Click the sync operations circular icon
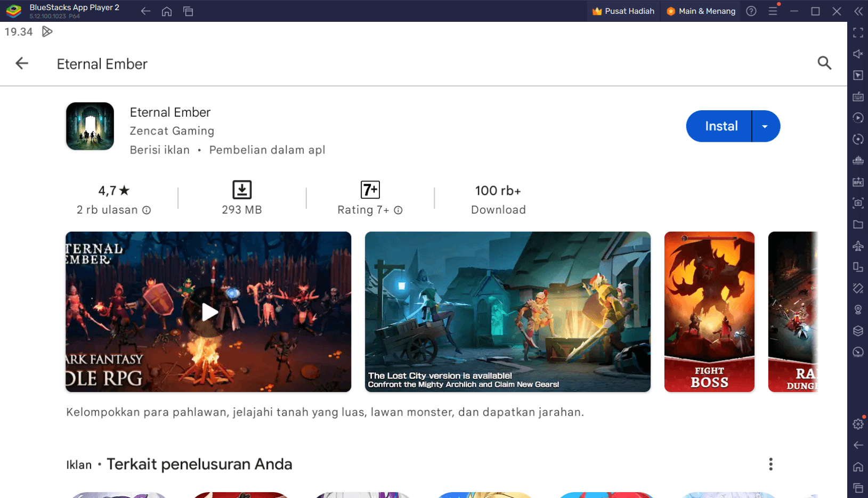 (858, 140)
